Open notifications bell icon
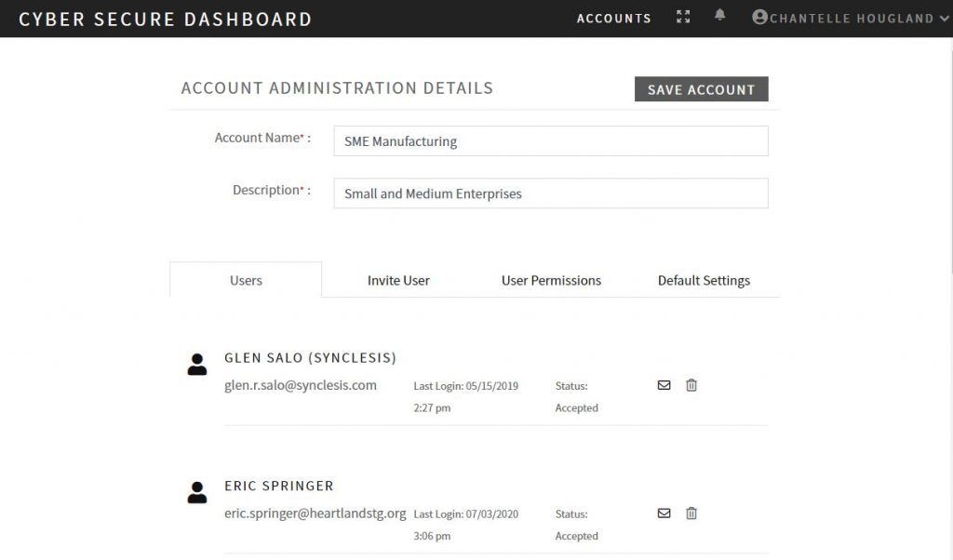953x560 pixels. point(719,15)
